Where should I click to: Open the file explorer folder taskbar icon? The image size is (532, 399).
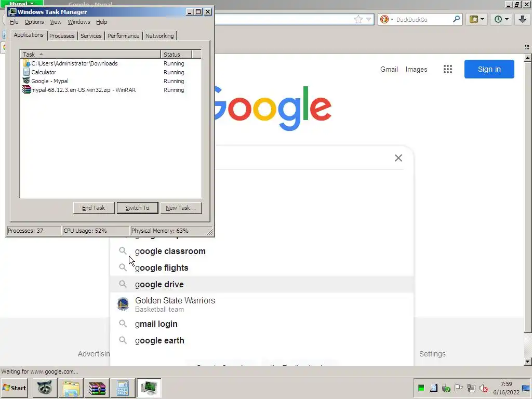click(x=71, y=388)
